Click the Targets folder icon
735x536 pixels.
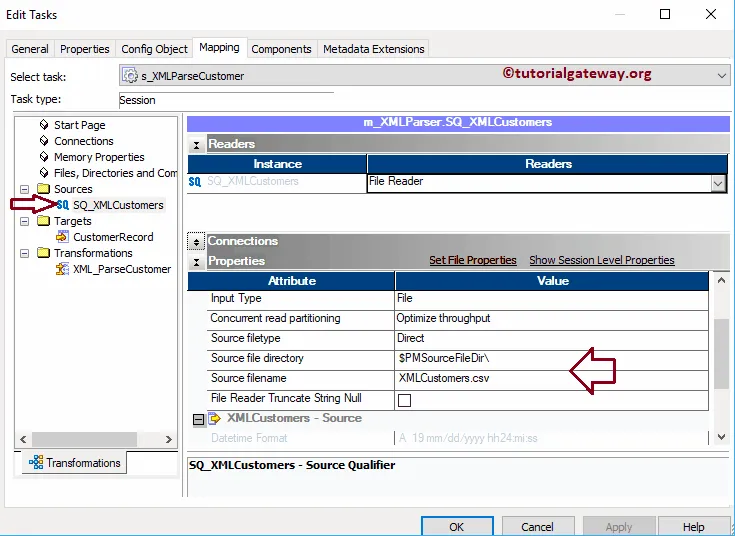(x=44, y=220)
